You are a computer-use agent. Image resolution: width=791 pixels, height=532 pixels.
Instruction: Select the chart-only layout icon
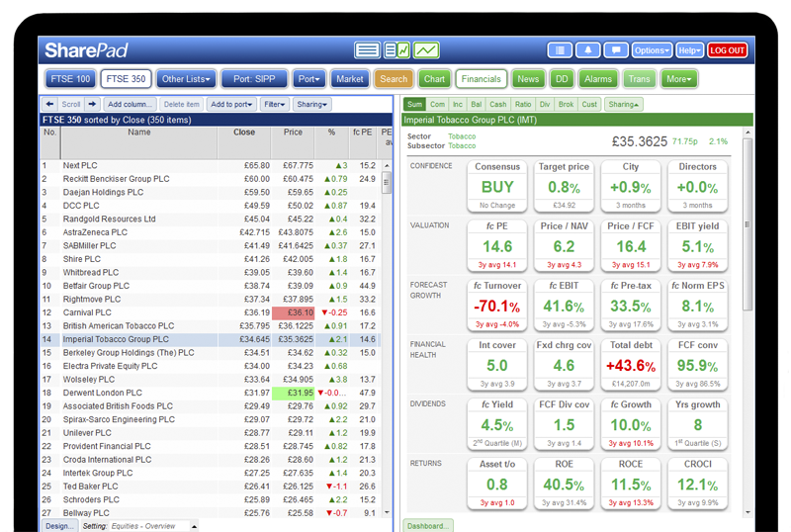(x=426, y=50)
